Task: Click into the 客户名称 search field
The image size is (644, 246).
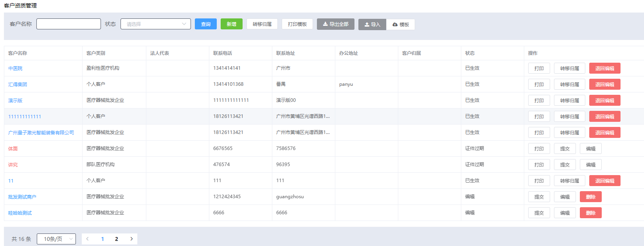Action: pos(68,24)
